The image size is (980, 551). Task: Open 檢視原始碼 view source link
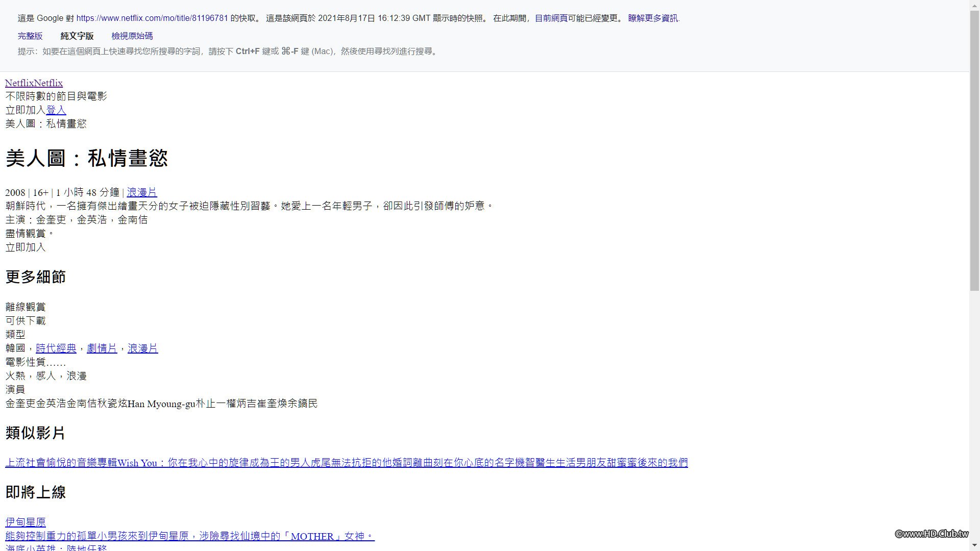132,36
